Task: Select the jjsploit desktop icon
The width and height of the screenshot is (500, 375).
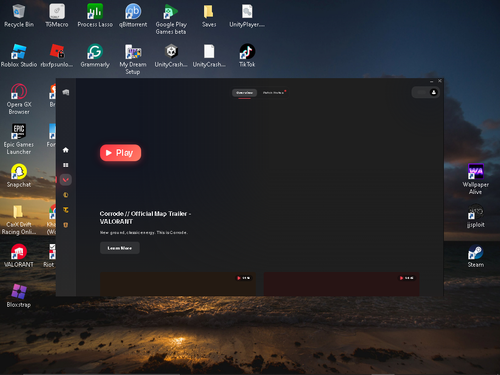Action: pyautogui.click(x=476, y=216)
